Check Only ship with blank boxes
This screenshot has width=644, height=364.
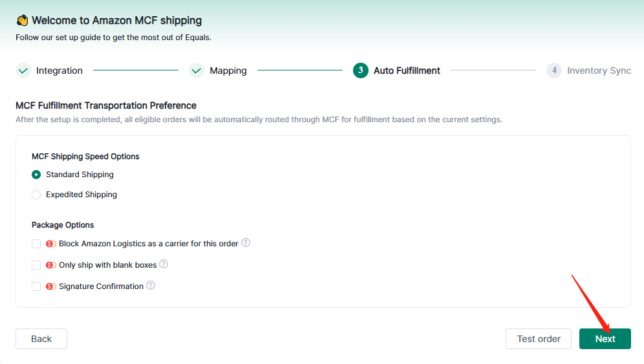click(36, 265)
